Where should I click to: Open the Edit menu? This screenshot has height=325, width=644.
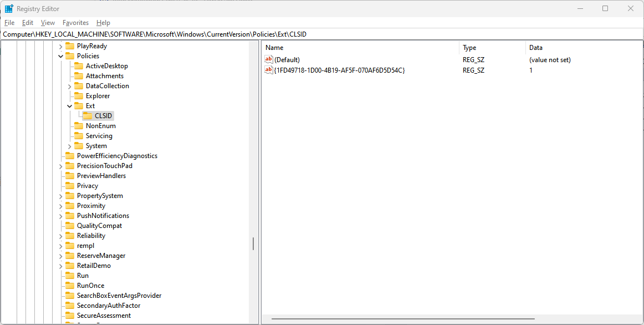tap(28, 23)
